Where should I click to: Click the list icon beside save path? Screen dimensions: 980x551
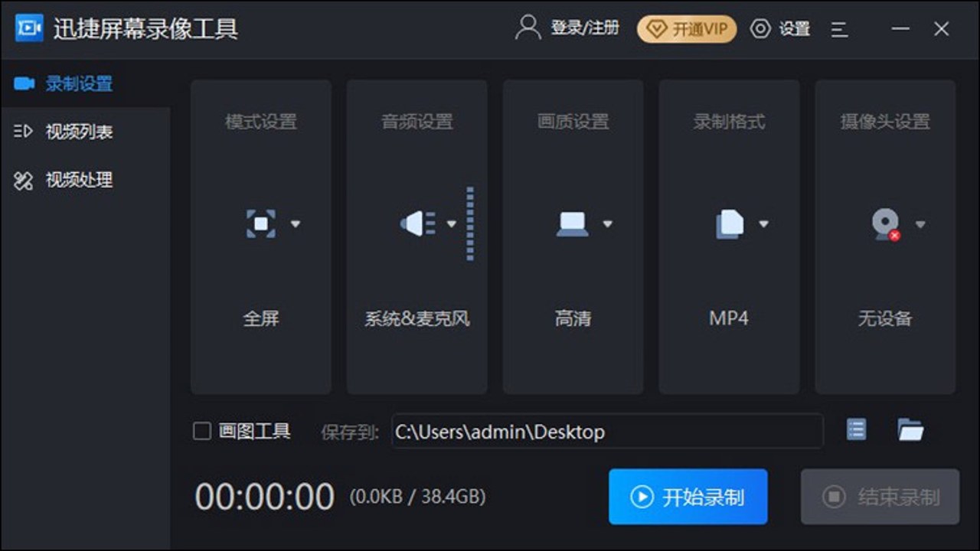856,429
